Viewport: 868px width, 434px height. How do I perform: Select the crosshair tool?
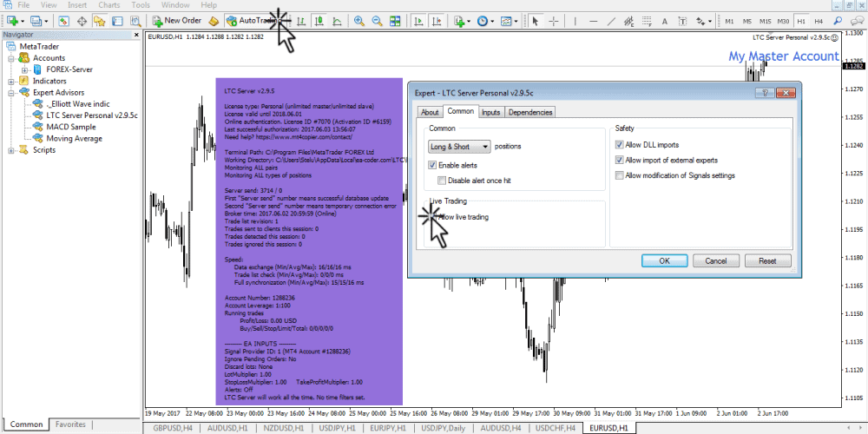(553, 21)
